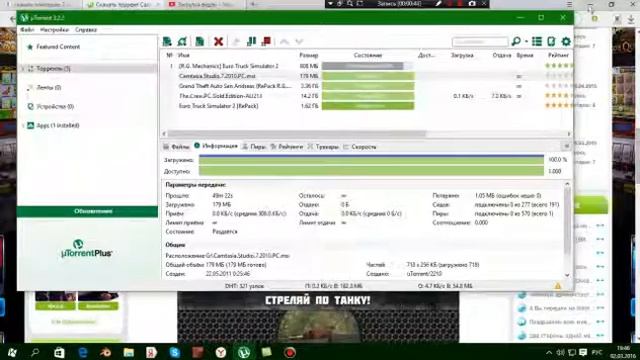Click the uTorrent icon in the taskbar

pos(244,352)
